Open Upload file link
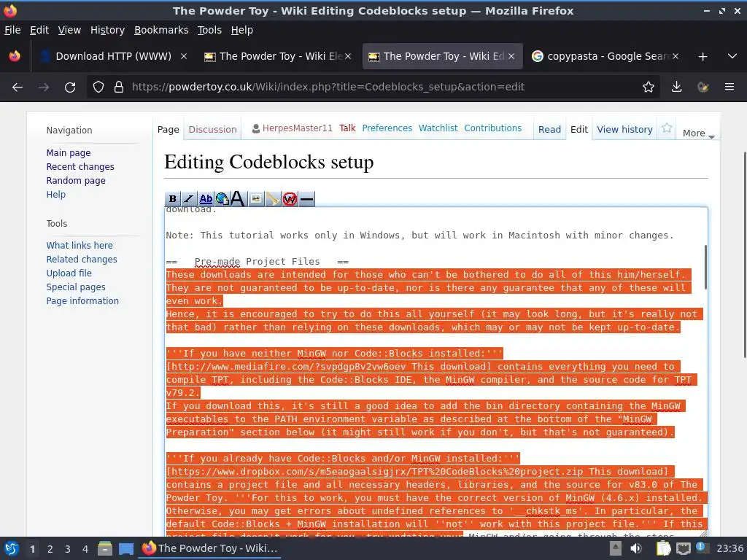 69,273
